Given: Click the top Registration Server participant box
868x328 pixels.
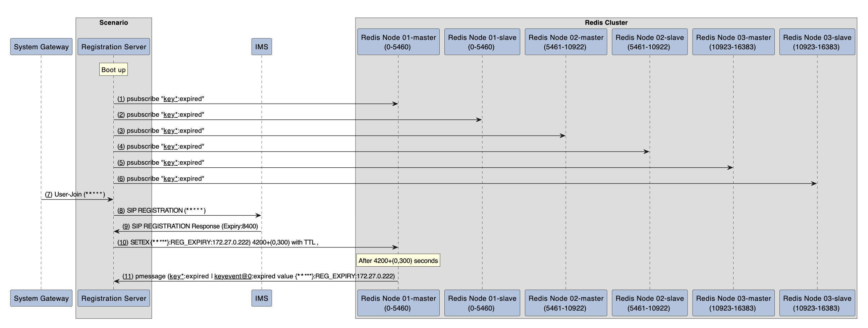Looking at the screenshot, I should pyautogui.click(x=114, y=47).
